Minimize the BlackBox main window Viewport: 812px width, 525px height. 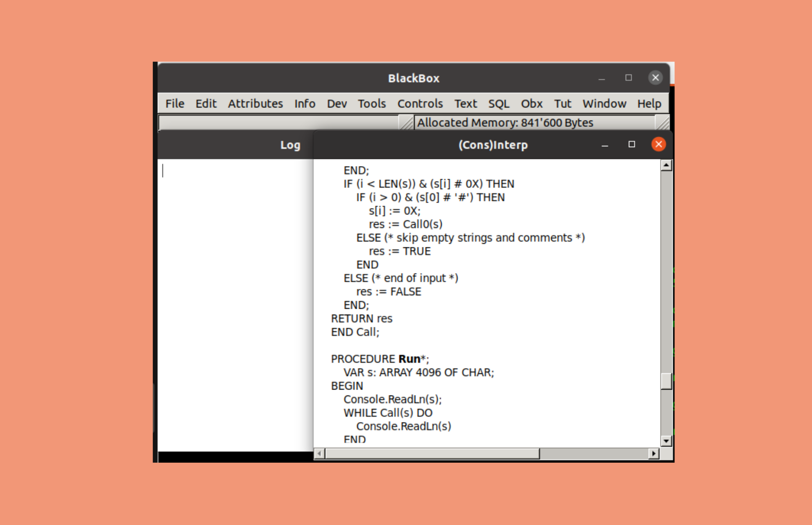click(601, 79)
